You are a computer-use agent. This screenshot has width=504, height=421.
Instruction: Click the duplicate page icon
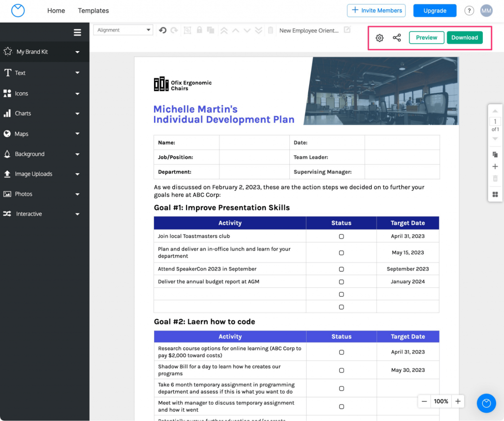(495, 154)
